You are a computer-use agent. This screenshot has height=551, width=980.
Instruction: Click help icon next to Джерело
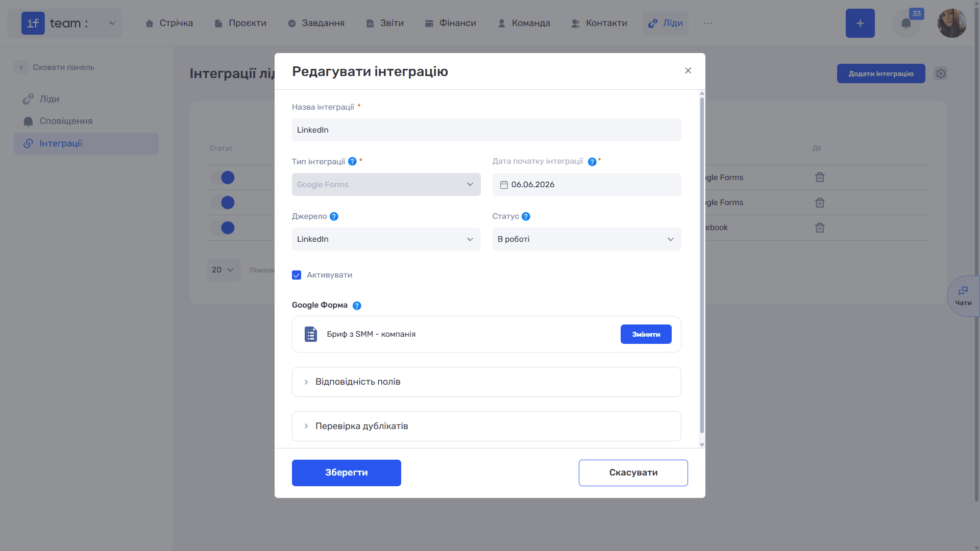coord(334,216)
